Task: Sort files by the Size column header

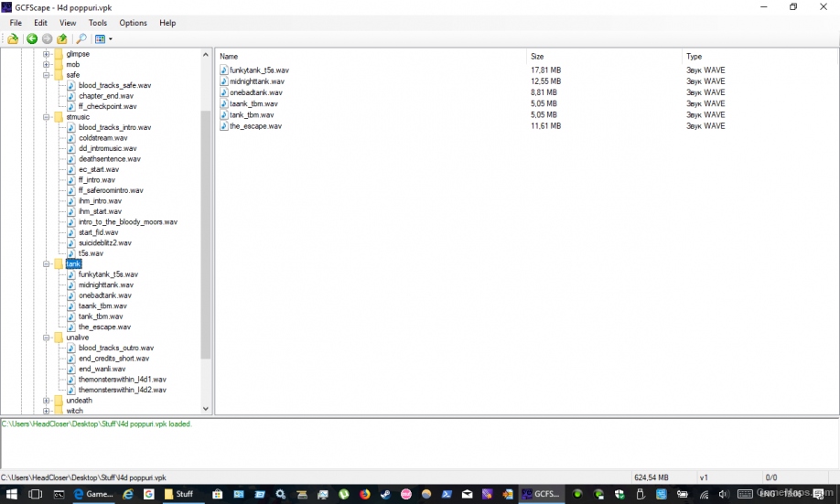Action: (x=604, y=56)
